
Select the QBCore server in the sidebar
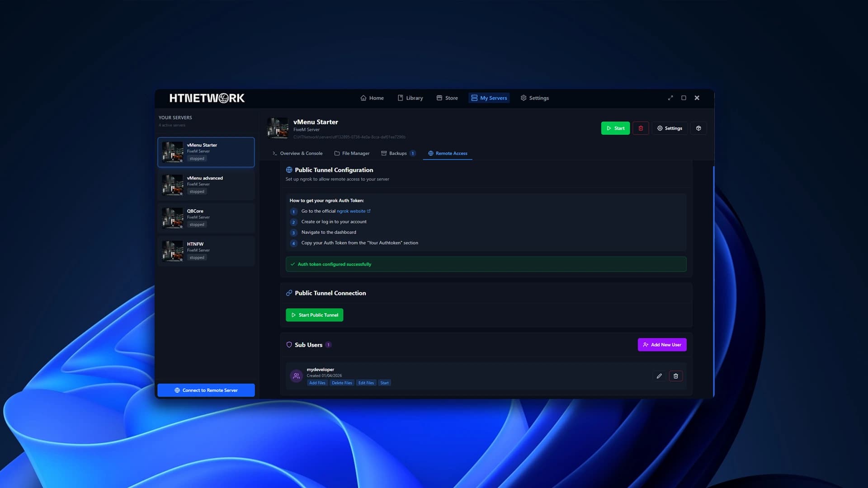(x=206, y=218)
